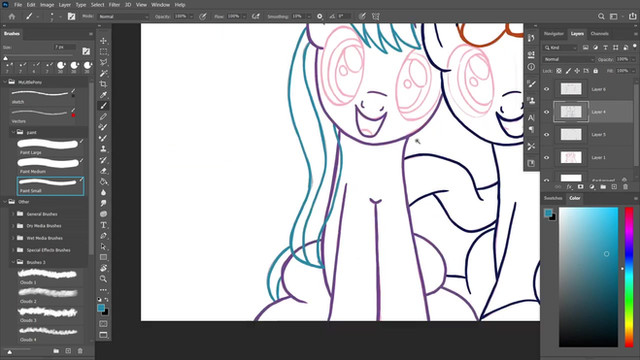This screenshot has height=360, width=640.
Task: Switch to the Swatches tab
Action: (553, 198)
